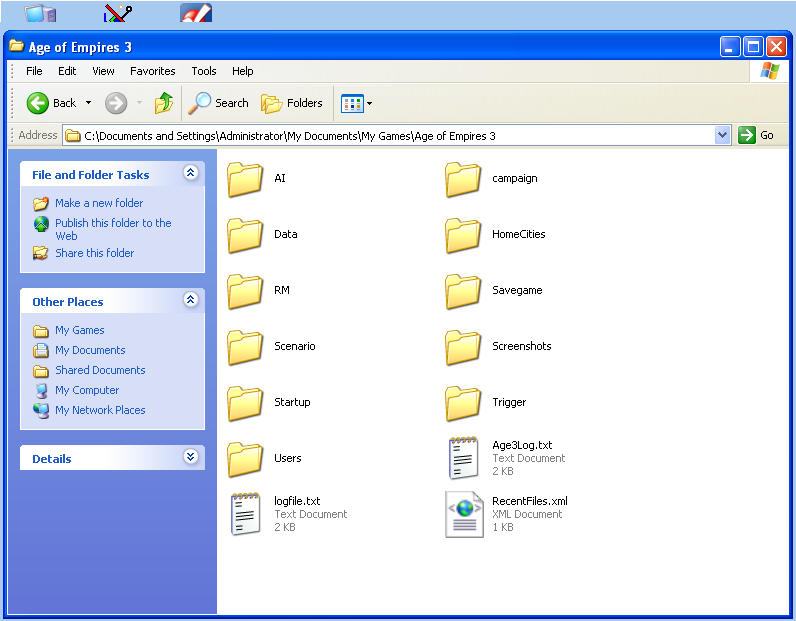Select the Savegame folder icon
The image size is (796, 621).
tap(462, 291)
